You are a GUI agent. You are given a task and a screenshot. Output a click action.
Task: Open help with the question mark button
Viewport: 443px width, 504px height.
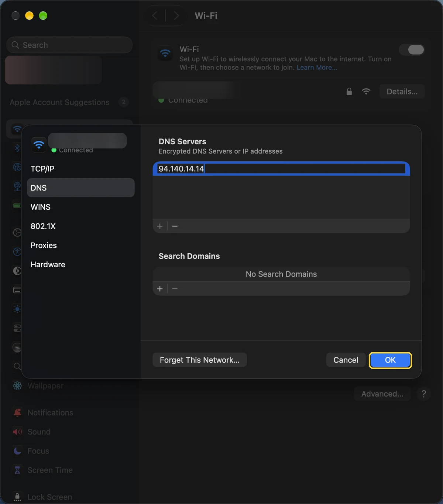point(423,394)
